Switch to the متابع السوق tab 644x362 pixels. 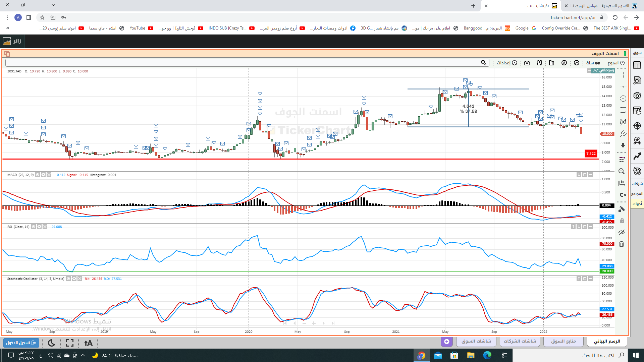[x=563, y=341]
